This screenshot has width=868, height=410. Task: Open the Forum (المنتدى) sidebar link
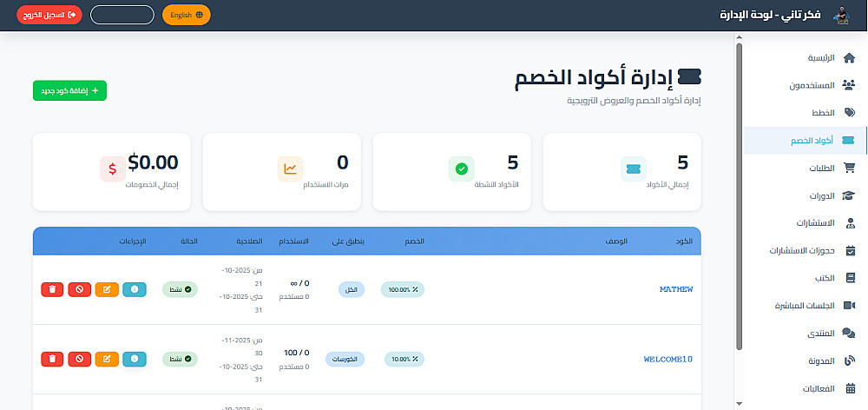tap(806, 333)
